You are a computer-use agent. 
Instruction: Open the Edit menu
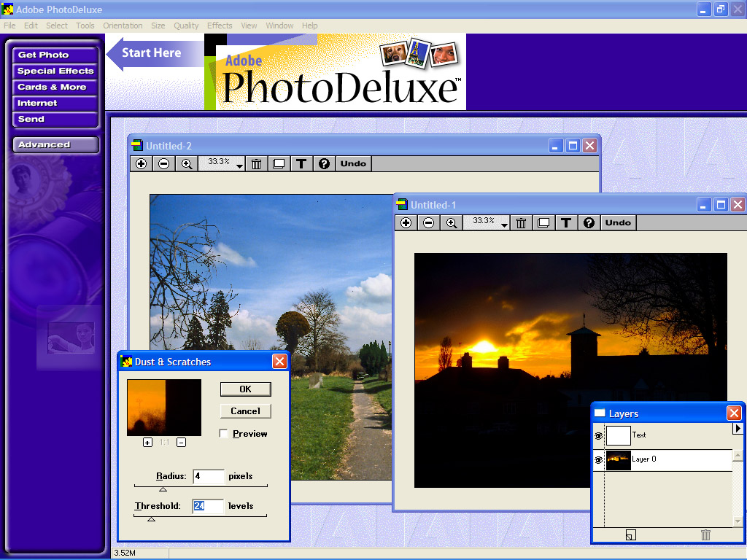click(31, 26)
